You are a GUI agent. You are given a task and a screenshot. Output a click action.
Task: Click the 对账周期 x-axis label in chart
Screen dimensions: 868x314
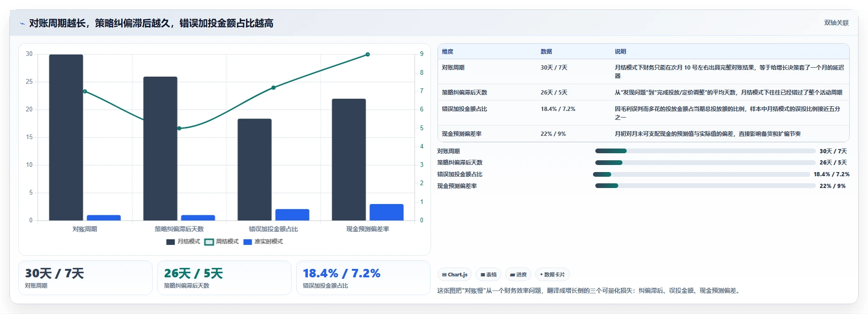(x=85, y=229)
